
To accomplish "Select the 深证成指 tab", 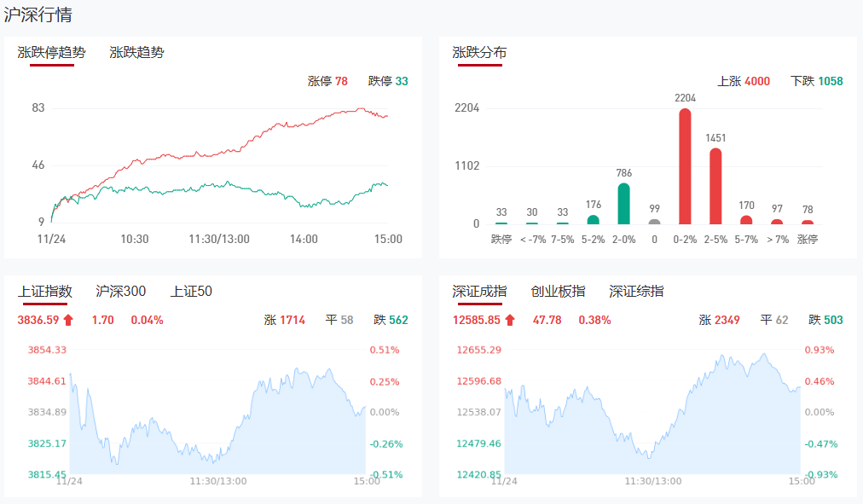I will 479,291.
